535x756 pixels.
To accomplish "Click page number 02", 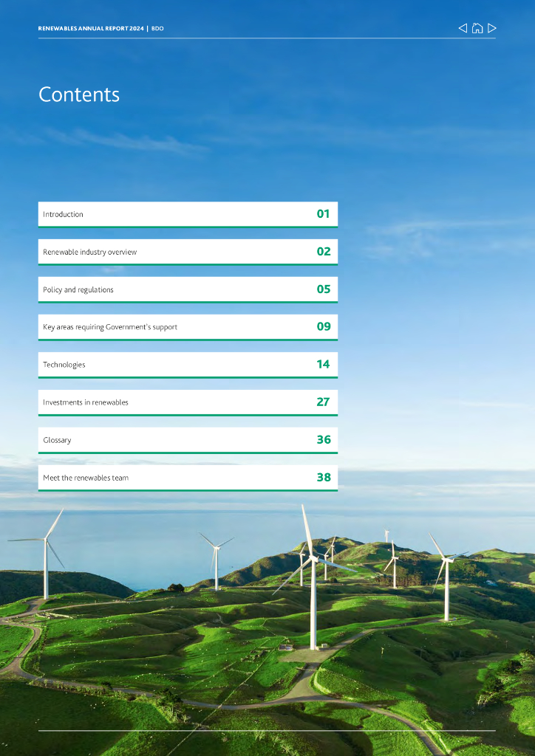I will tap(323, 252).
